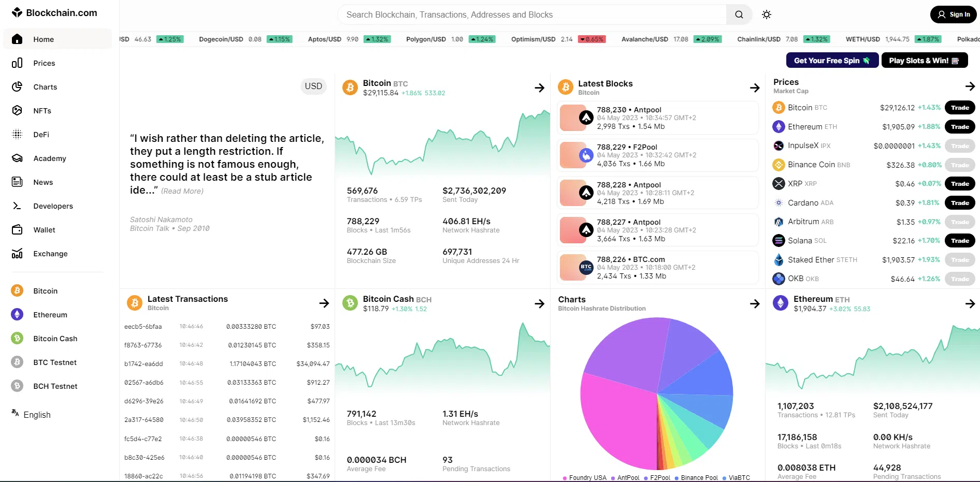This screenshot has width=980, height=482.
Task: Click the Staked Ether STETH icon
Action: [779, 260]
